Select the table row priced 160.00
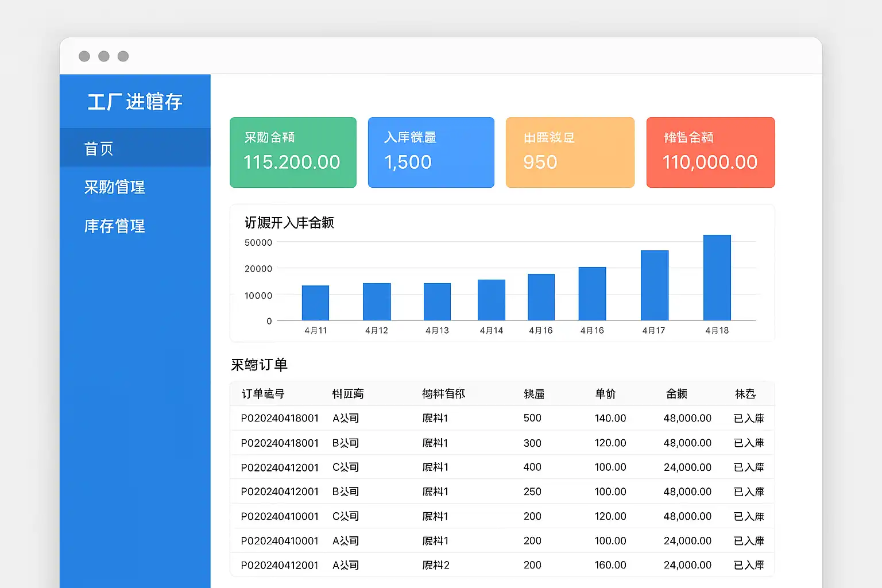 [x=502, y=565]
